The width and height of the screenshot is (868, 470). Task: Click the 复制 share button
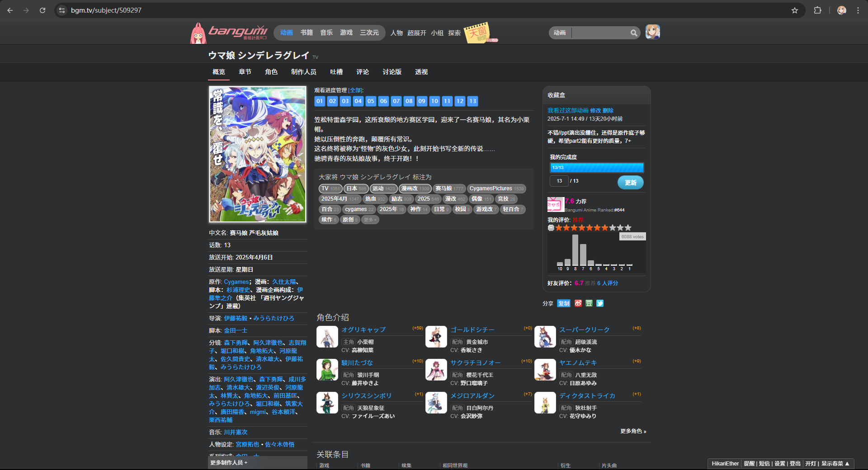tap(564, 303)
